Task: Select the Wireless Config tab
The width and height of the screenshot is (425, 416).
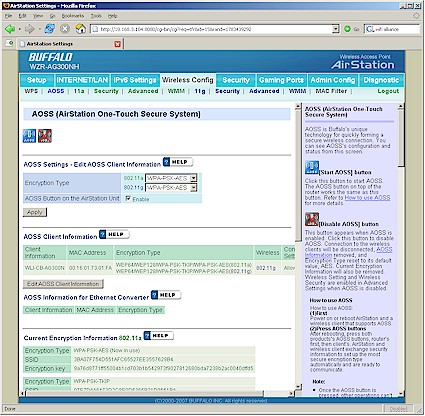Action: (x=188, y=80)
